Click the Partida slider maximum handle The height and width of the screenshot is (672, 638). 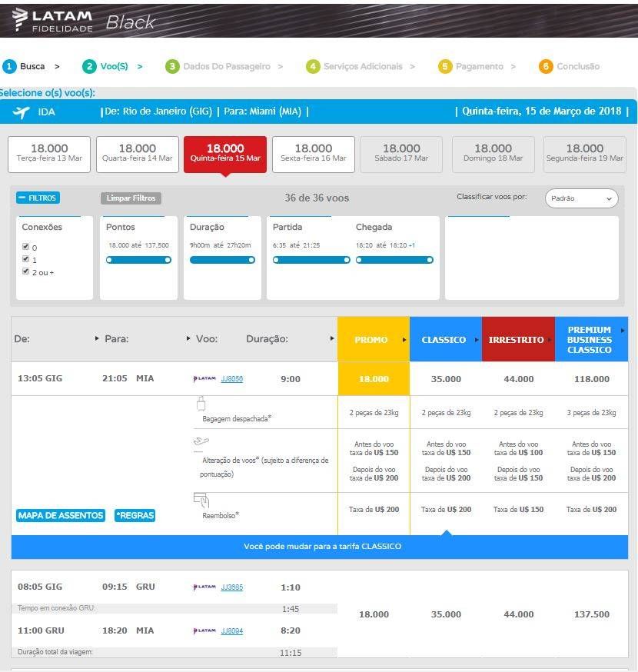coord(347,260)
